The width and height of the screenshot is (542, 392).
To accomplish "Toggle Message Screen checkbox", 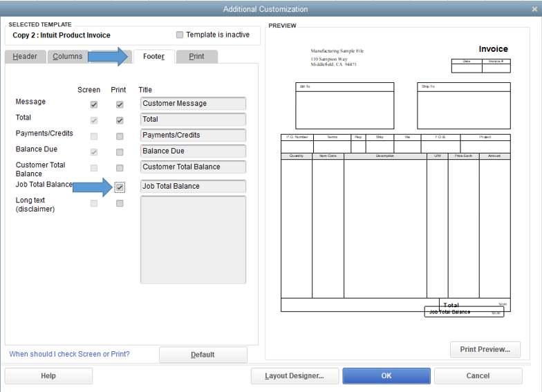I will click(x=94, y=104).
